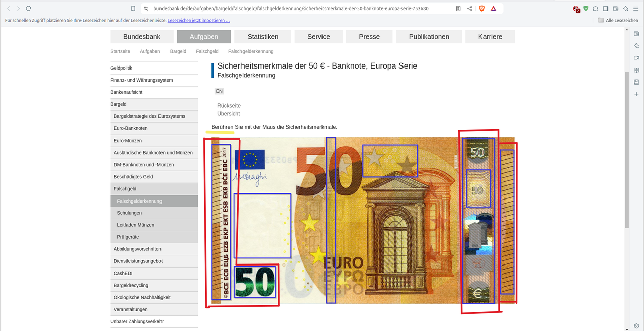Screen dimensions: 644x331
Task: Open Brave Wallet in the sidebar
Action: tap(636, 34)
